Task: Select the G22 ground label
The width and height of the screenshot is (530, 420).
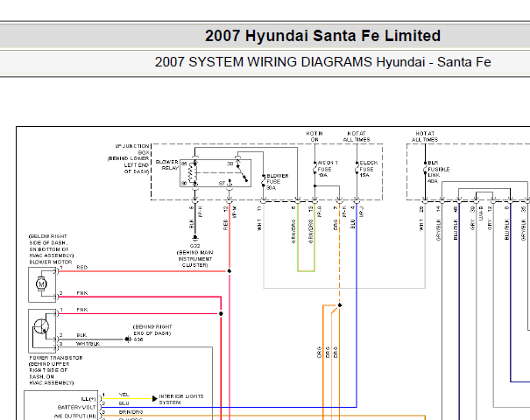Action: point(195,246)
